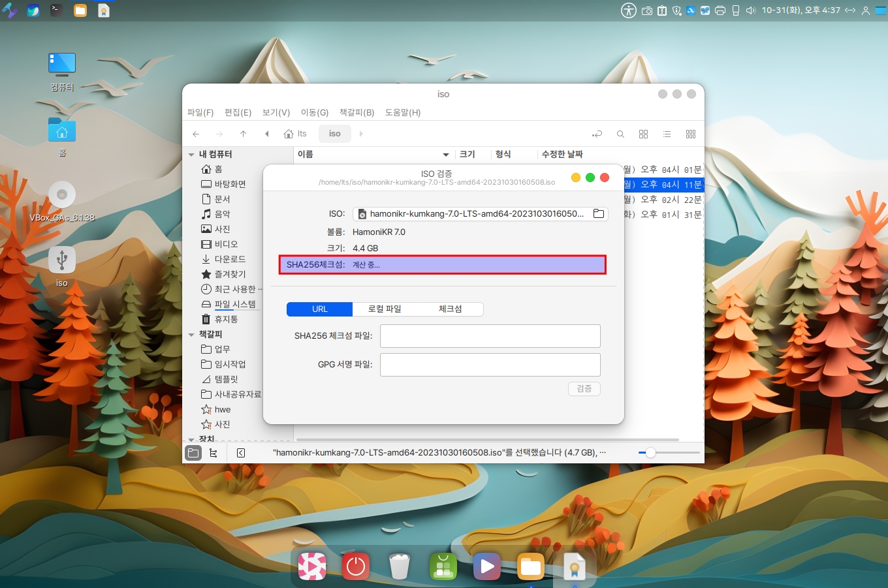
Task: Switch to icon grid view
Action: (643, 134)
